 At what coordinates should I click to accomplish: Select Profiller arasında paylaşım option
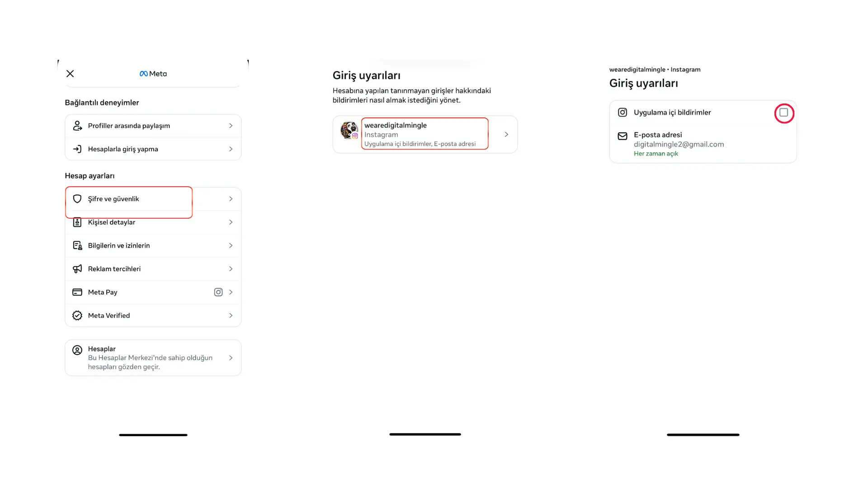click(153, 126)
